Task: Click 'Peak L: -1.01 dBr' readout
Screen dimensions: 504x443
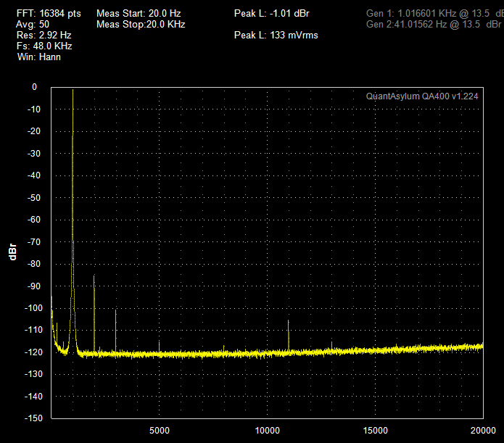Action: point(272,14)
